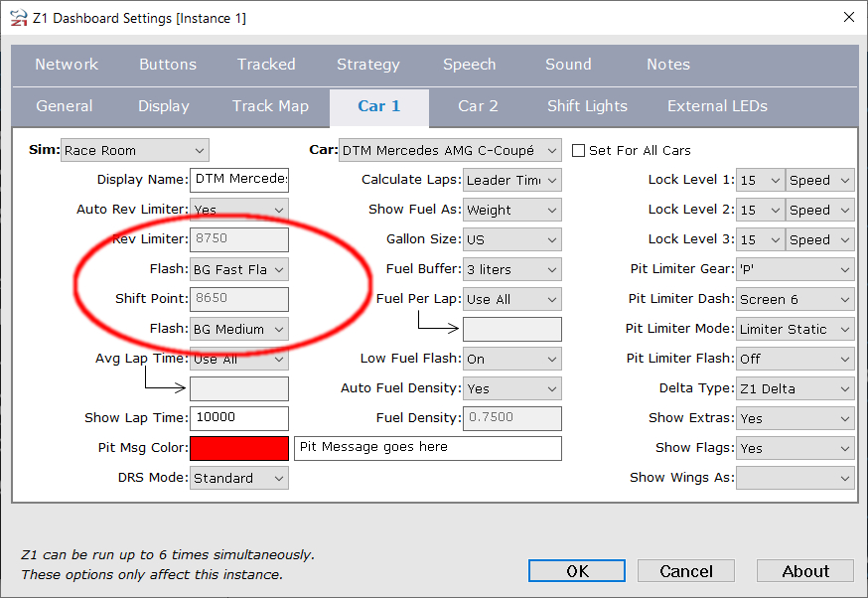Expand the Fuel Per Lap dropdown
Viewport: 868px width, 598px height.
[x=512, y=300]
